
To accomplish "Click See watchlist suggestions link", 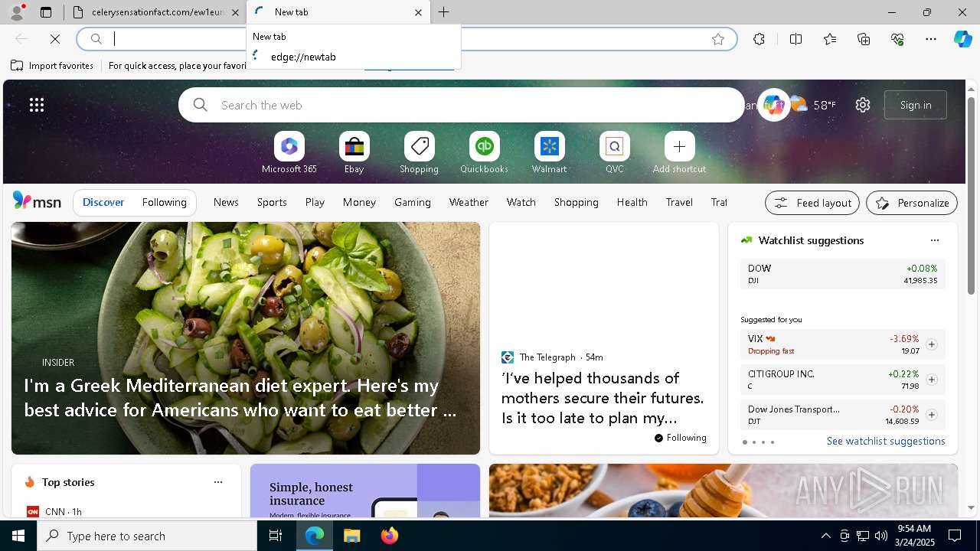I will 886,441.
